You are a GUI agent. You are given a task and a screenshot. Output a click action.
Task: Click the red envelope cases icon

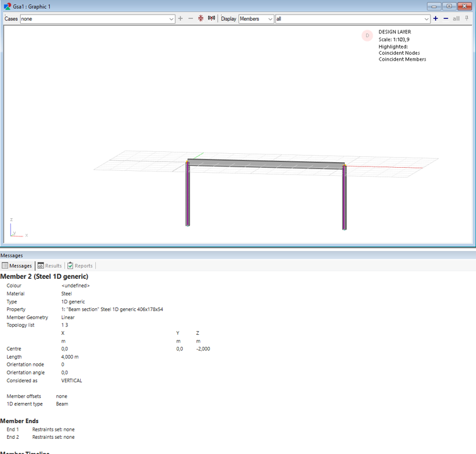point(201,19)
